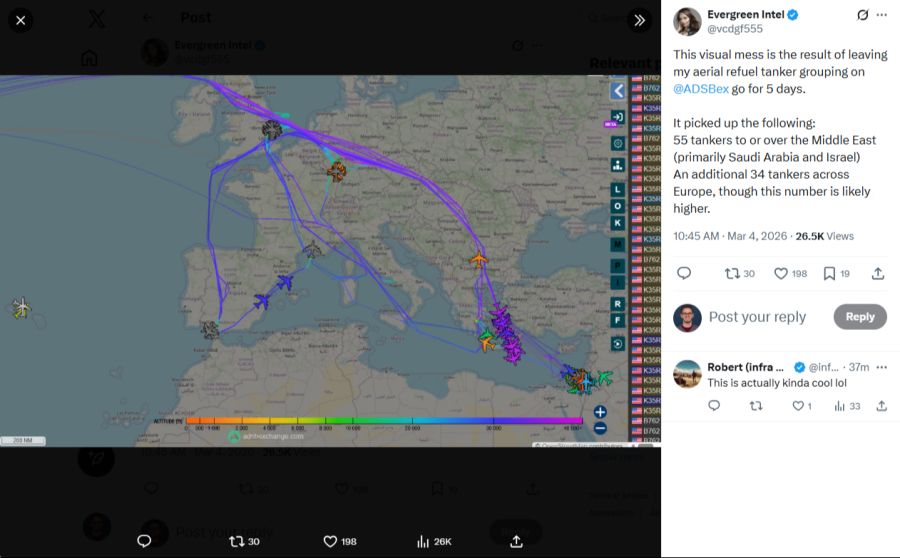The width and height of the screenshot is (900, 558).
Task: Click share icon in bottom image overlay bar
Action: pyautogui.click(x=516, y=541)
